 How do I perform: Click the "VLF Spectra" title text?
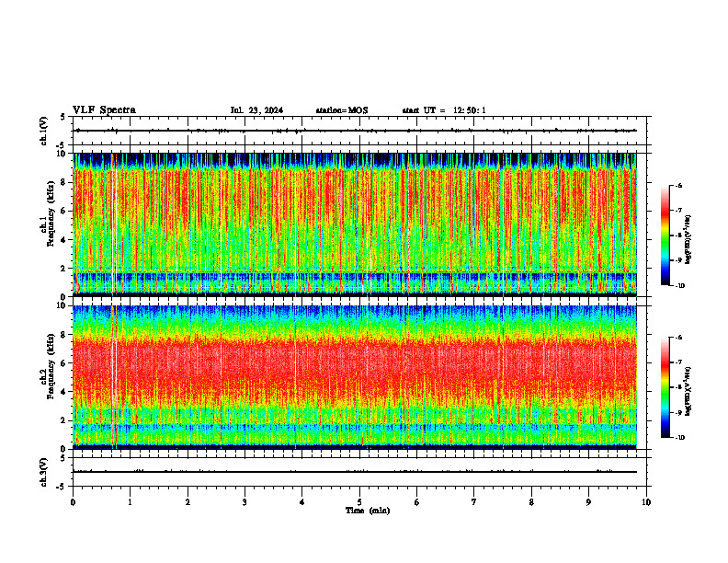coord(104,110)
